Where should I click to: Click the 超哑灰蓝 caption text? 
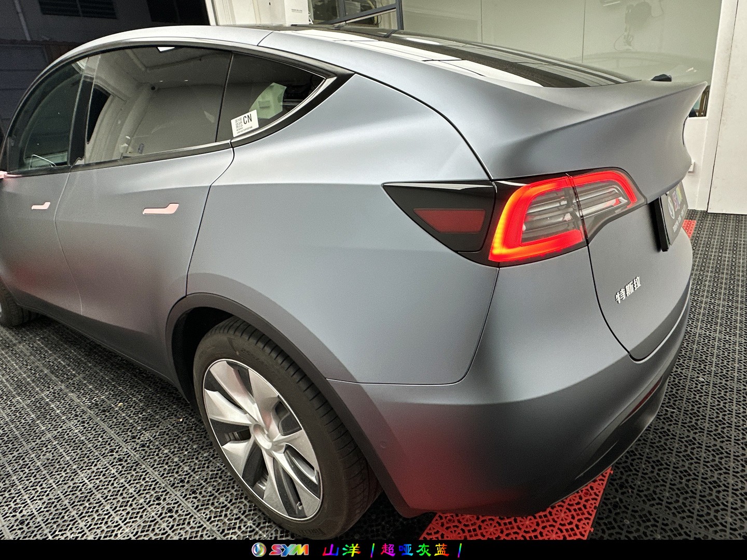click(416, 550)
